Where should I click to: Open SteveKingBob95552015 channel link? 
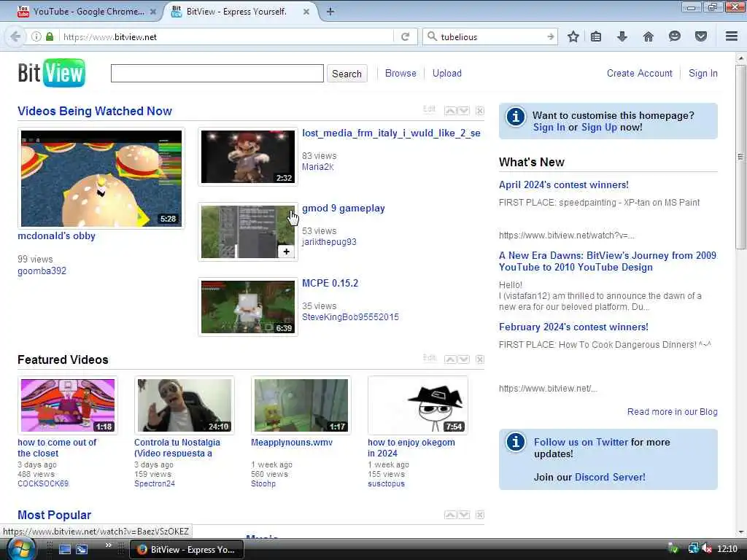pyautogui.click(x=350, y=317)
